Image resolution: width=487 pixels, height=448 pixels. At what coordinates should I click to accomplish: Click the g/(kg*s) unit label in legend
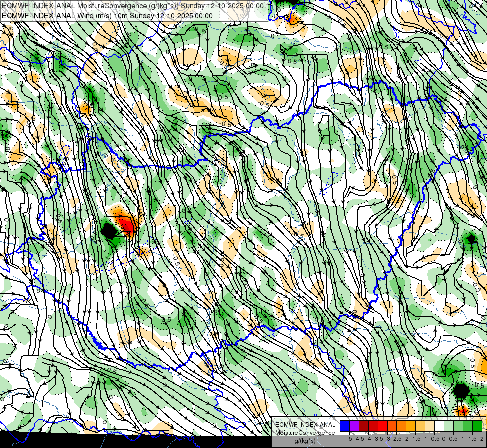(x=305, y=441)
